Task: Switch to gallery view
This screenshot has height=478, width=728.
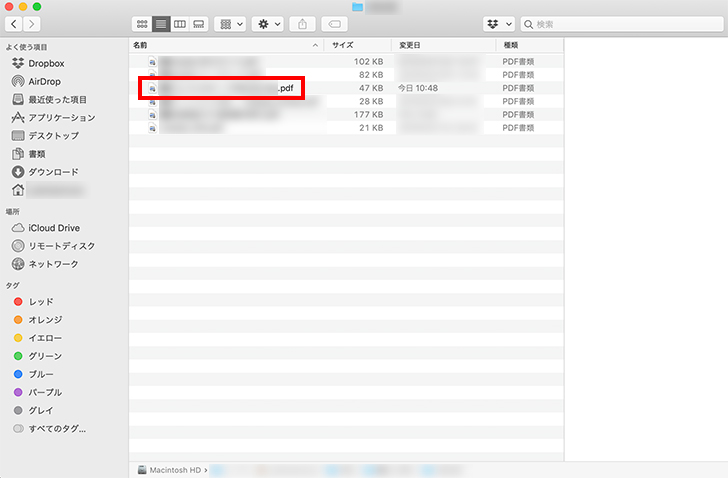Action: pyautogui.click(x=199, y=24)
